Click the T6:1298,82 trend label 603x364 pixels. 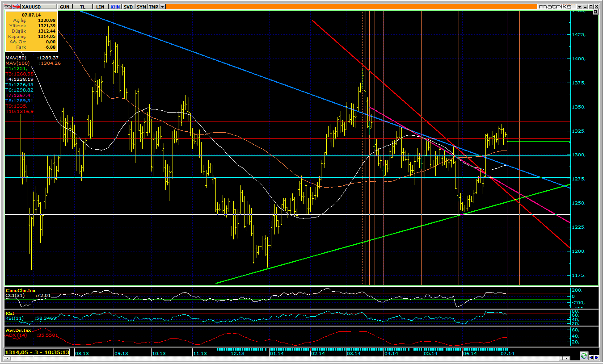(19, 90)
